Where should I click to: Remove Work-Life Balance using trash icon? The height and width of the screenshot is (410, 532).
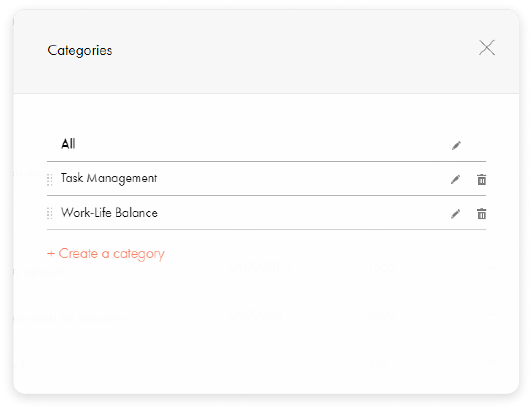[x=481, y=214]
